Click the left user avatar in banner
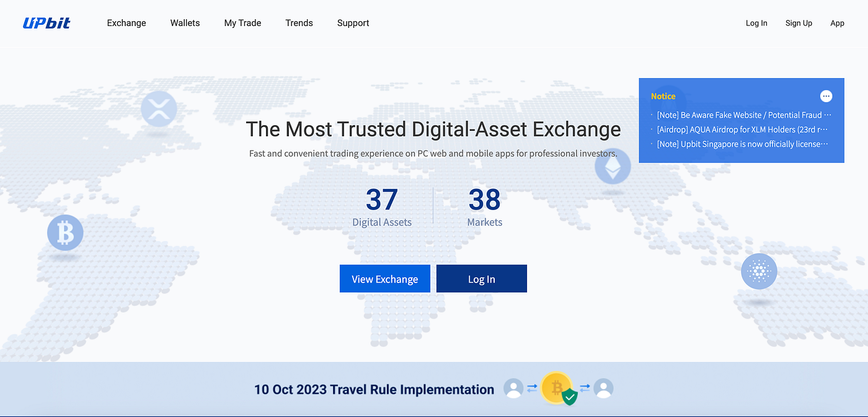This screenshot has width=868, height=417. pos(513,389)
